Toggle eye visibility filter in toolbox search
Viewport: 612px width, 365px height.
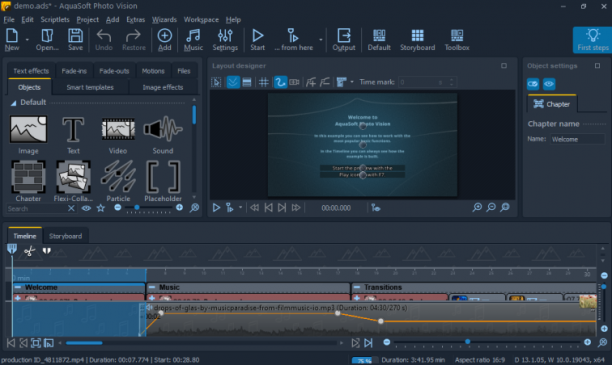pyautogui.click(x=86, y=208)
